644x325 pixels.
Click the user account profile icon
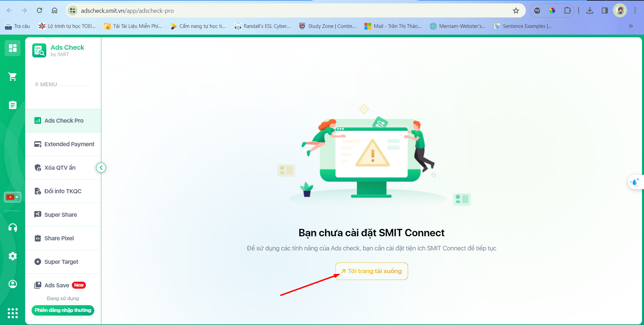tap(13, 284)
